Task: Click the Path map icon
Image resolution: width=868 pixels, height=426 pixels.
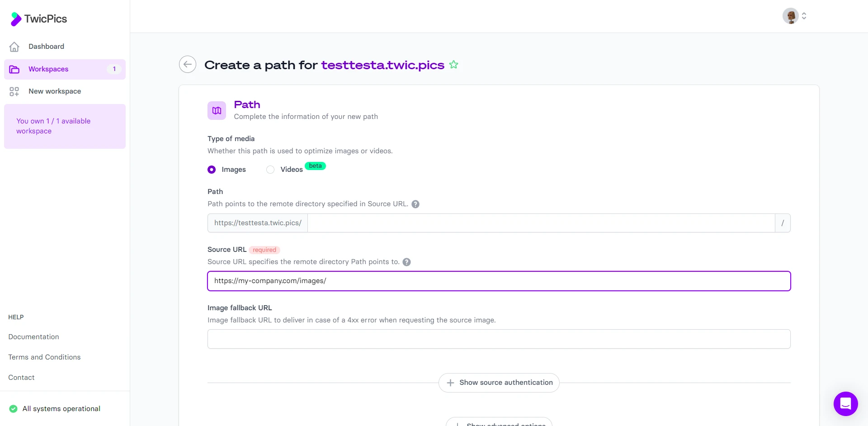Action: 217,110
